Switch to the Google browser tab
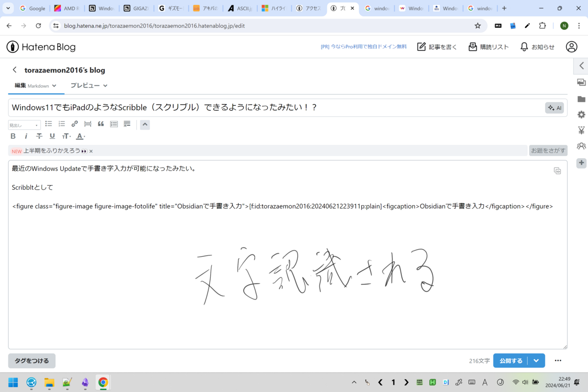 pyautogui.click(x=32, y=8)
